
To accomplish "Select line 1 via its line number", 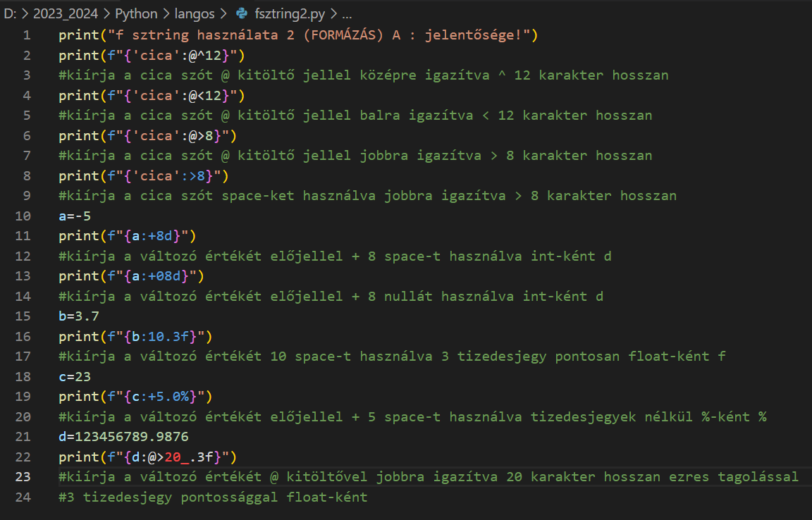I will pos(26,35).
